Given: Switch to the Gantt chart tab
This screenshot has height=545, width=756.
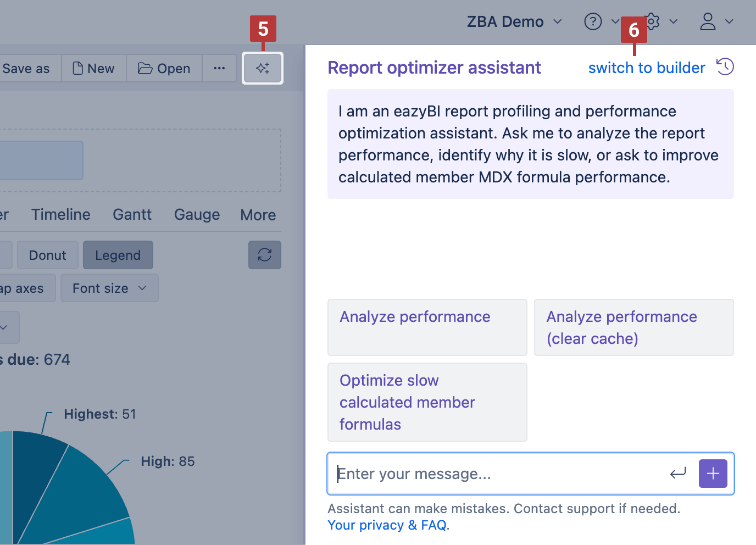Looking at the screenshot, I should [x=132, y=214].
